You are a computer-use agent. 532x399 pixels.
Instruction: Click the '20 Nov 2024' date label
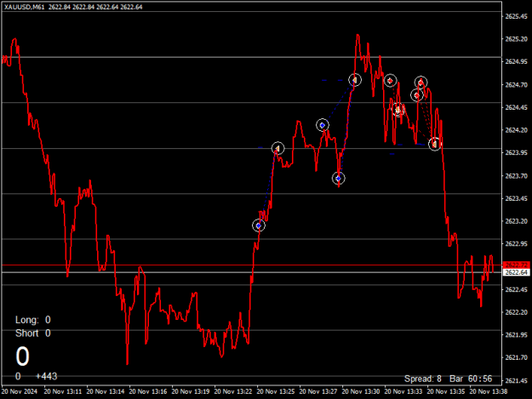pyautogui.click(x=20, y=391)
